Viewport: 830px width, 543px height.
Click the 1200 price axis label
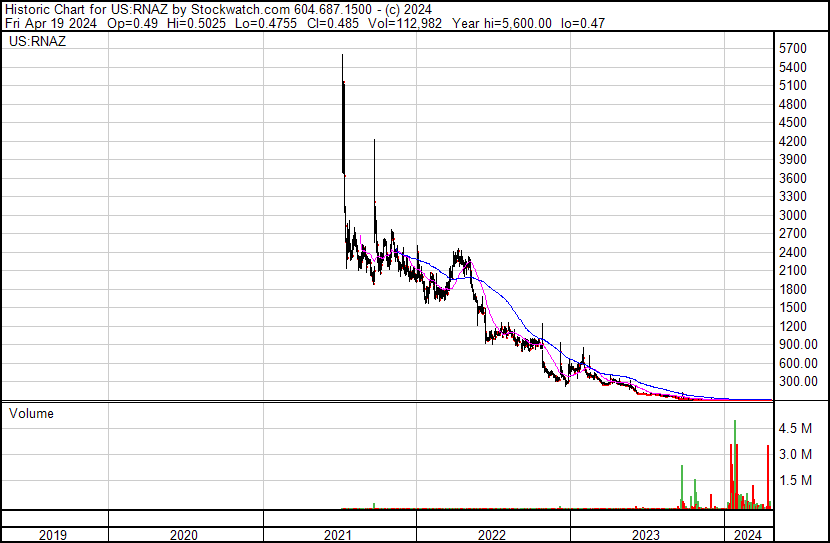(x=792, y=326)
